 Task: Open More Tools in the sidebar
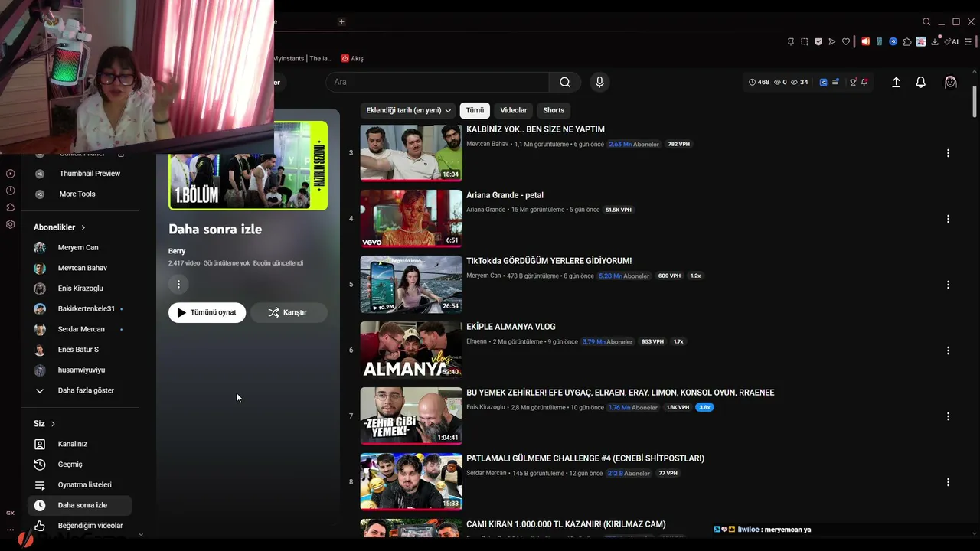coord(80,194)
